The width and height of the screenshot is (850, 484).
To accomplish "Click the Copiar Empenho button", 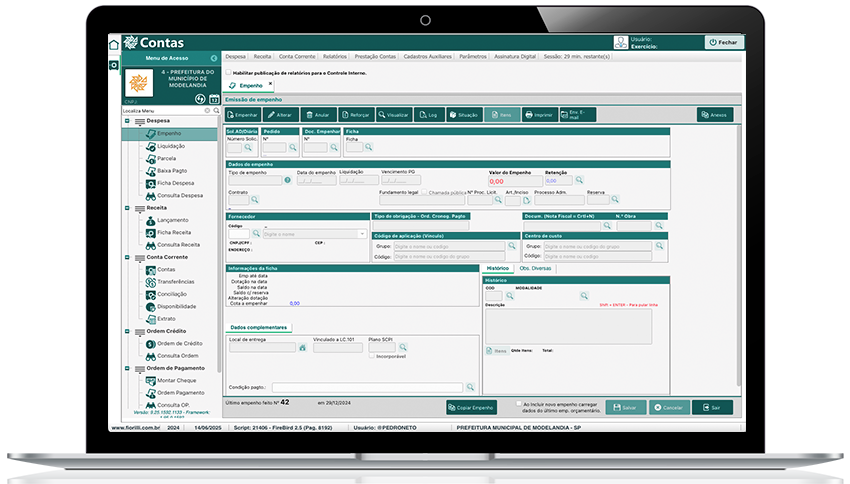I will coord(471,408).
